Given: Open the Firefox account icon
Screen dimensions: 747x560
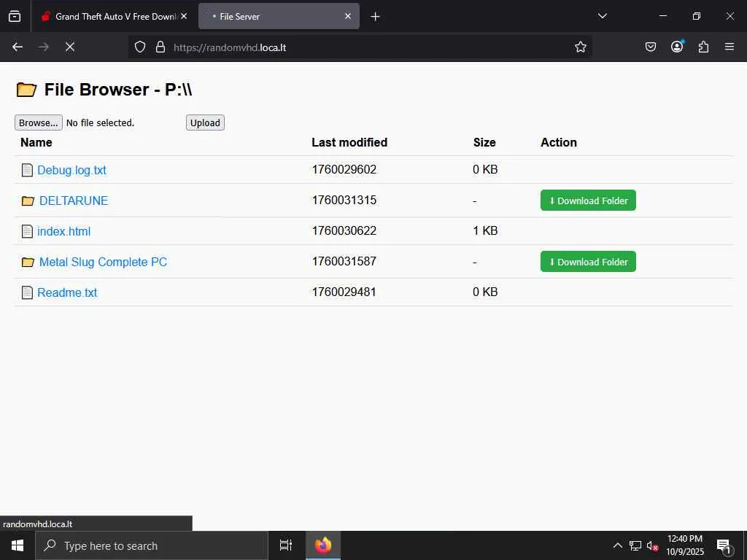Looking at the screenshot, I should pyautogui.click(x=677, y=46).
